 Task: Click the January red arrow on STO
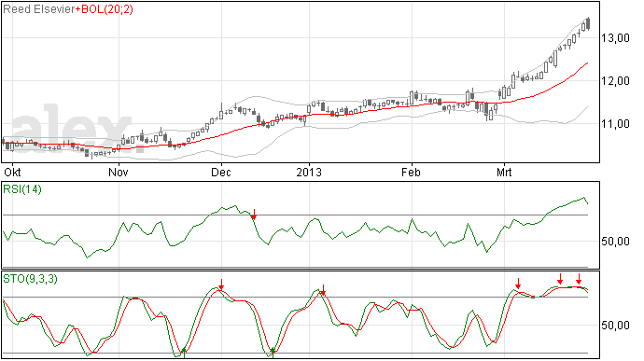pos(323,290)
